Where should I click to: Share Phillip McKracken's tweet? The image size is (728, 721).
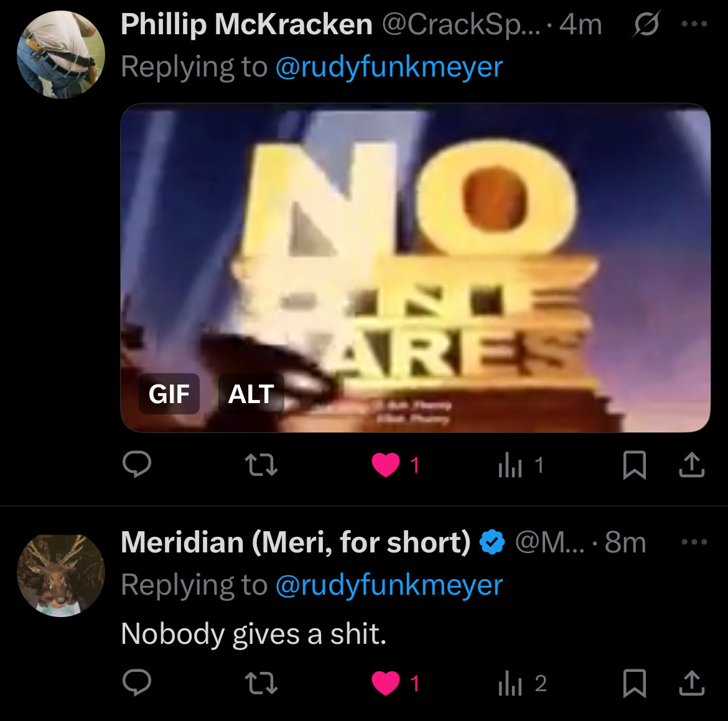click(x=692, y=465)
